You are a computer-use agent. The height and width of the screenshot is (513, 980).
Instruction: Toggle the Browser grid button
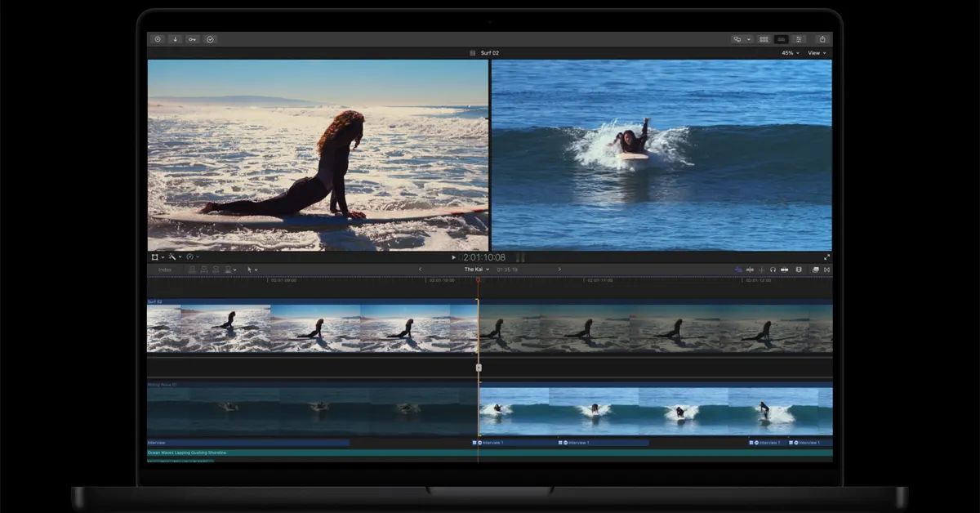(764, 38)
